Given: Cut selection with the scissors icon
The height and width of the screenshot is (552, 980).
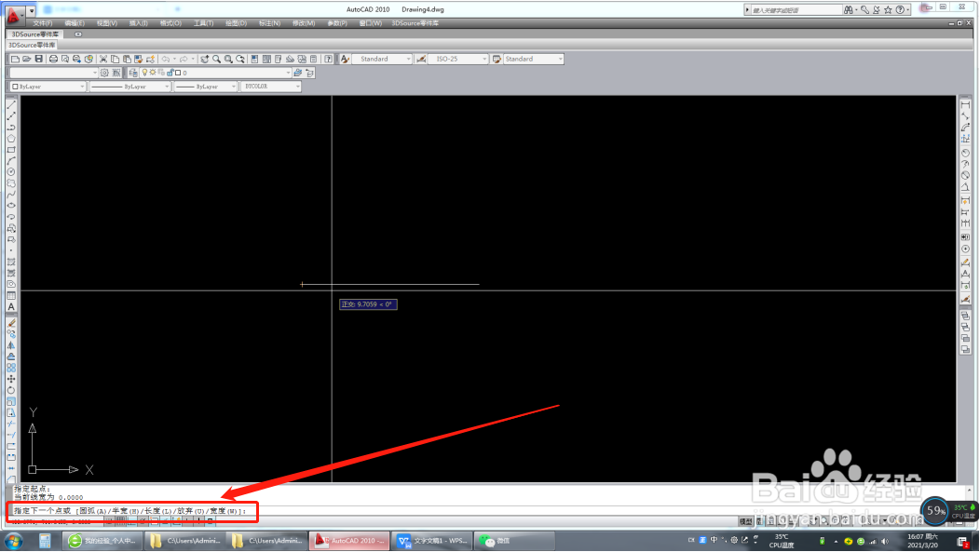Looking at the screenshot, I should 103,59.
